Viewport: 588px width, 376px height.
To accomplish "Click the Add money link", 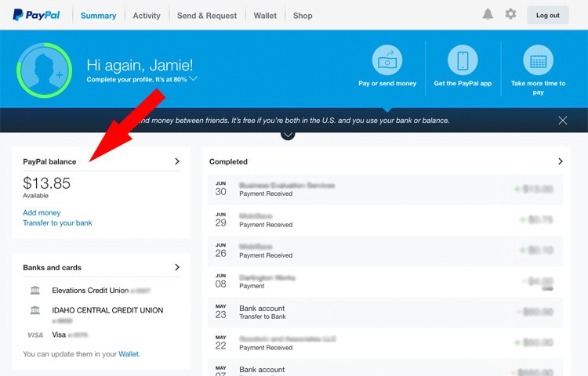I will tap(42, 213).
